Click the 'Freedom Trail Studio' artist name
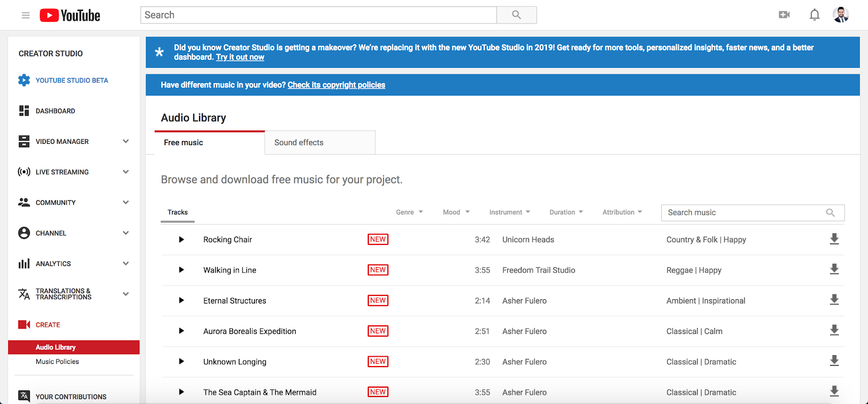 pyautogui.click(x=539, y=270)
